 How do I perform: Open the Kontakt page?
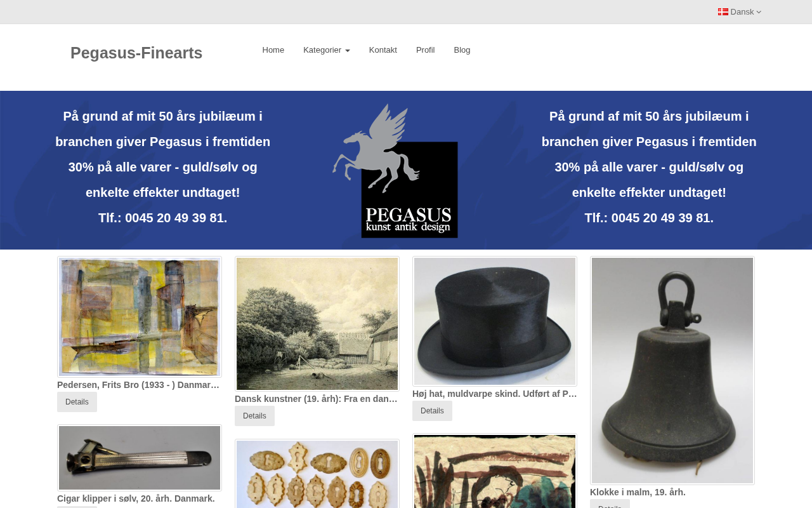coord(383,50)
